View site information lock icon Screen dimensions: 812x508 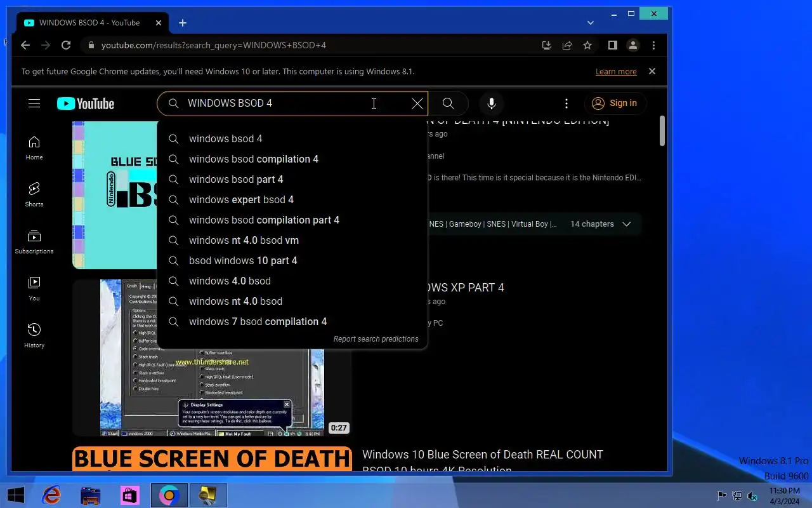coord(91,45)
